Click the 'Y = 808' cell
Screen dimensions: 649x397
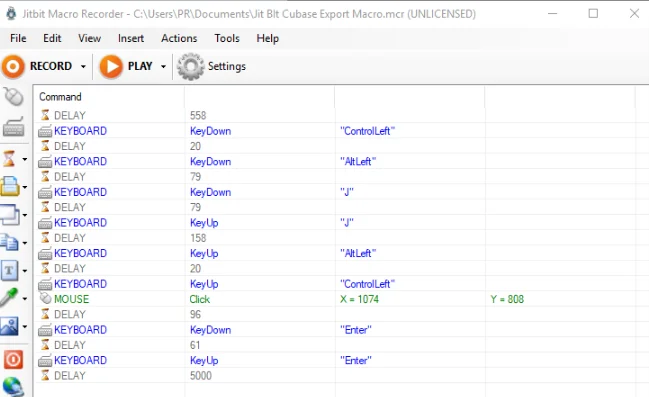[507, 299]
